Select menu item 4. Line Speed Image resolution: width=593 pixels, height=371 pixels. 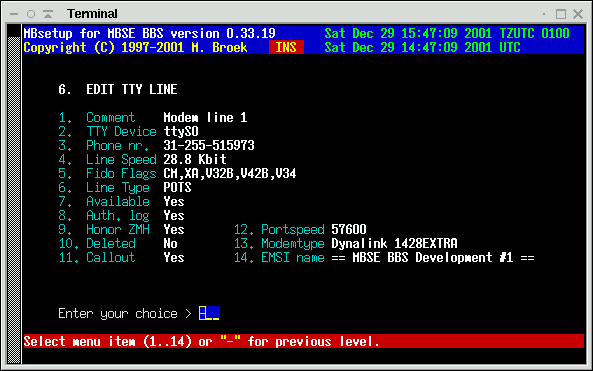coord(107,159)
